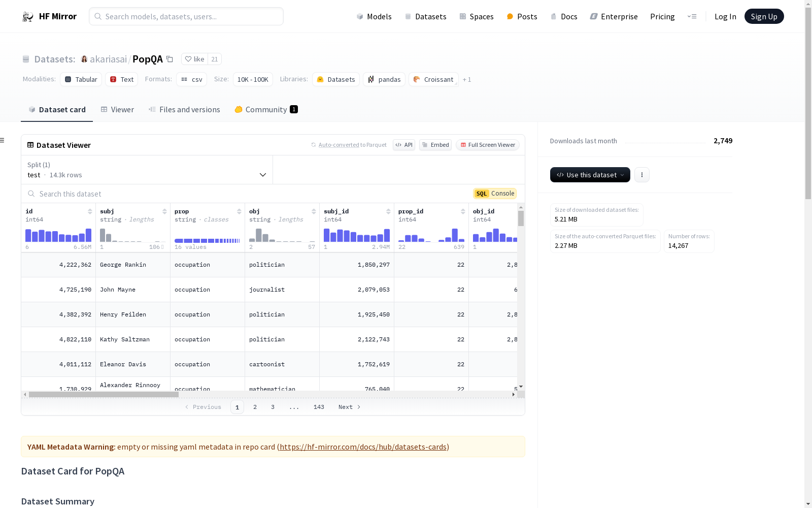
Task: Expand the Split test selector
Action: pos(147,170)
